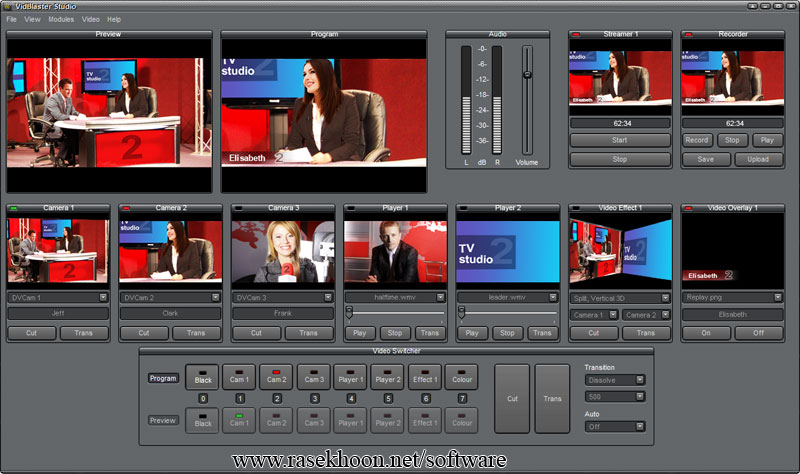Open Video Effect's Camera 2 source dropdown
Image resolution: width=800 pixels, height=474 pixels.
coord(665,315)
